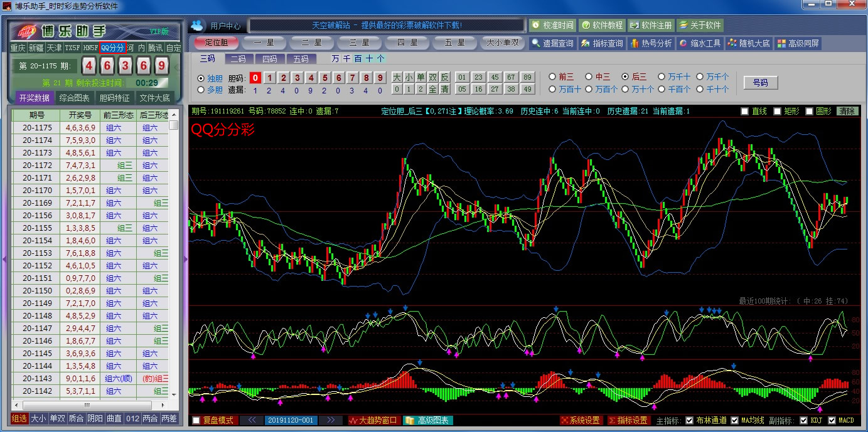Select the 前三 radio option
The image size is (868, 432).
(552, 76)
